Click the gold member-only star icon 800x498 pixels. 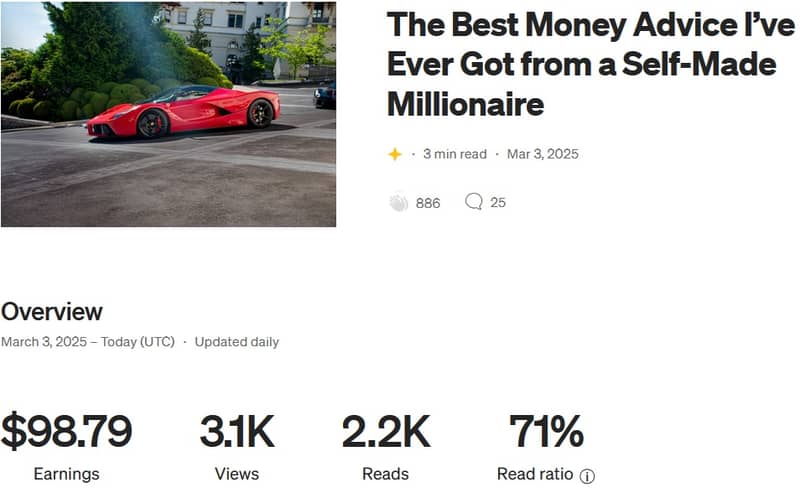395,154
